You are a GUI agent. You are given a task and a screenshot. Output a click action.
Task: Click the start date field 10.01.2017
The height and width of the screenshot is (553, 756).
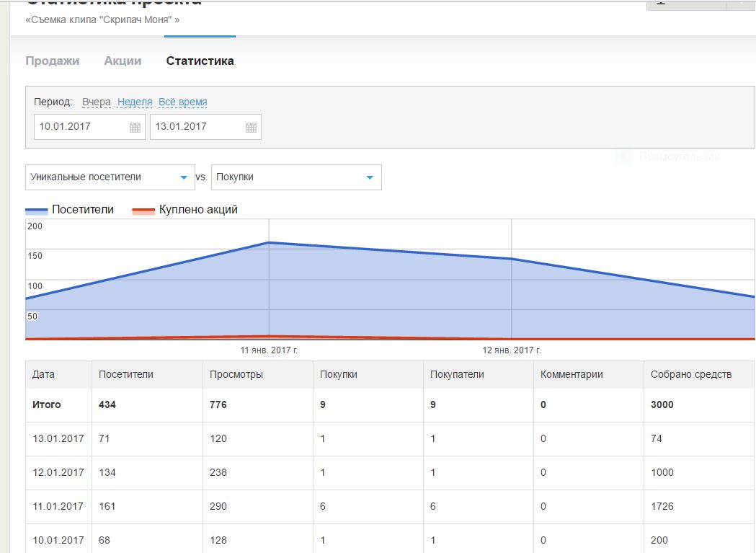click(81, 127)
